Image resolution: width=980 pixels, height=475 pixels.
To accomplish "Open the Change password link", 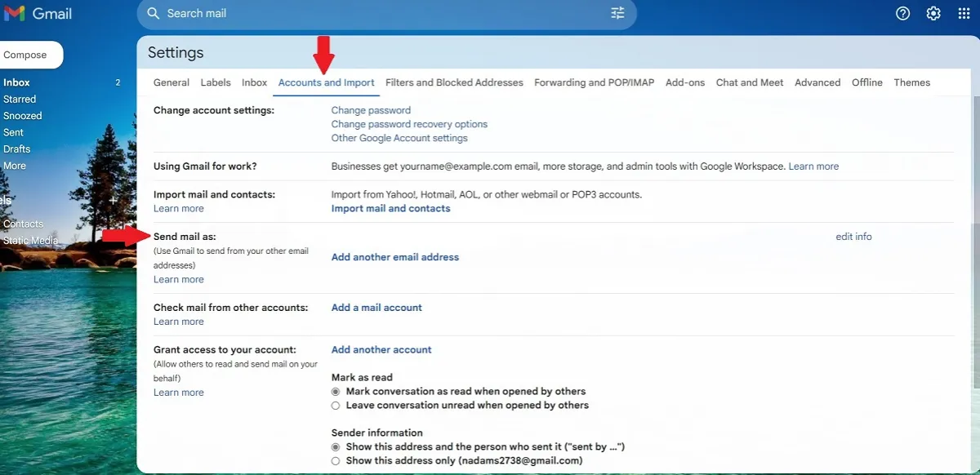I will point(371,109).
